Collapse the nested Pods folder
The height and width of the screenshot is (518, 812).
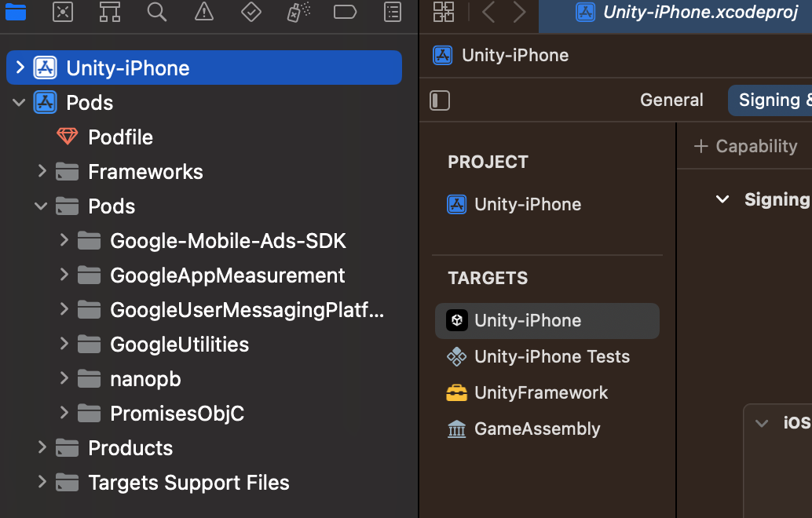[41, 206]
